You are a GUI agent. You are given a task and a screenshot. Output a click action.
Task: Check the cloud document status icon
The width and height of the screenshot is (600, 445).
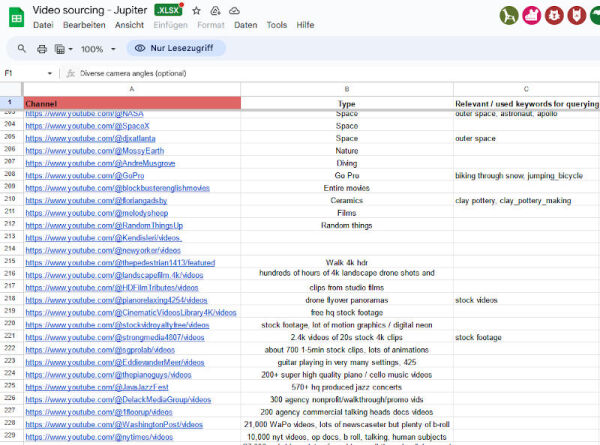coord(234,11)
